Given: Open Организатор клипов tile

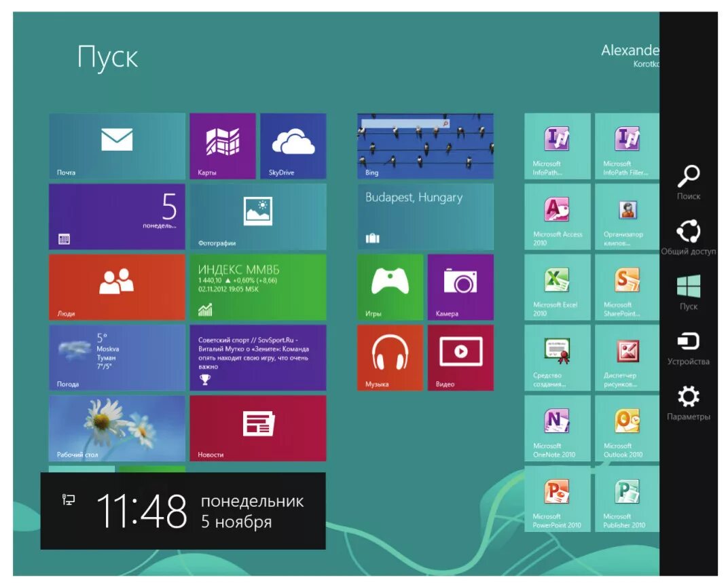Looking at the screenshot, I should (x=627, y=217).
